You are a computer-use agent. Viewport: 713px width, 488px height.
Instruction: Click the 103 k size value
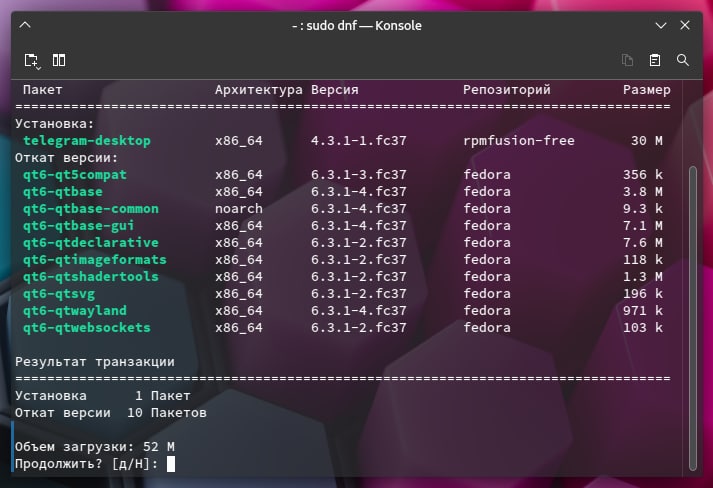[643, 327]
